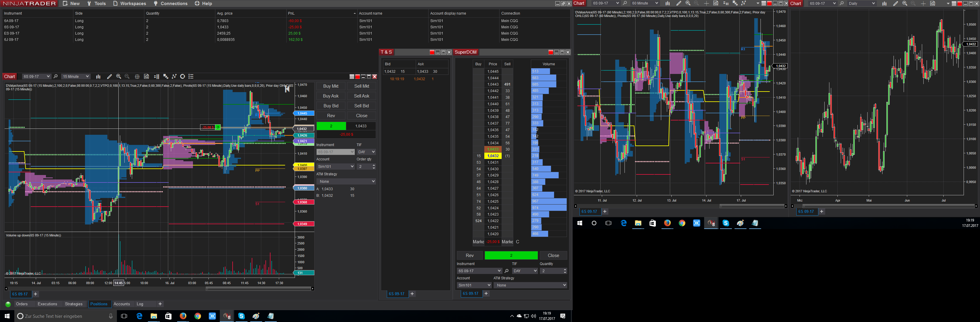Reload data with the 15 Minute chart refresh icon
Screen dimensions: 980x322
183,76
